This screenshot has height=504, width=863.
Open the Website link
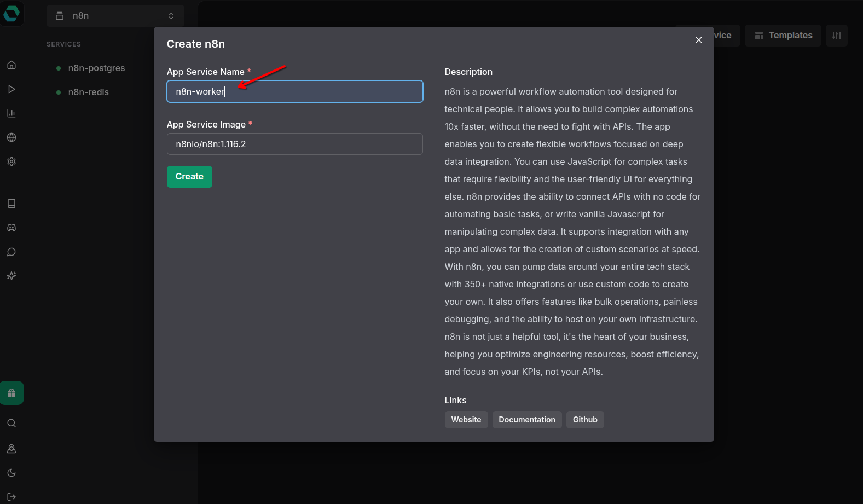click(x=466, y=420)
